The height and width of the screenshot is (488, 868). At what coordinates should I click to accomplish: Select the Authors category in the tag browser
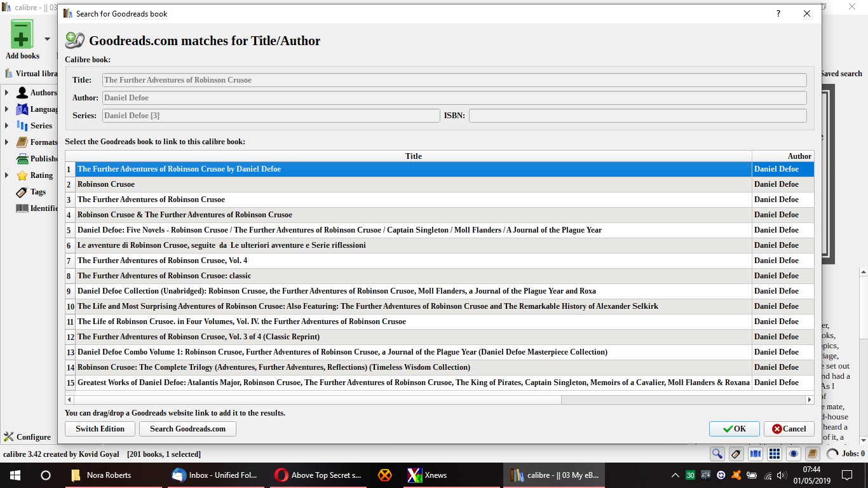36,93
